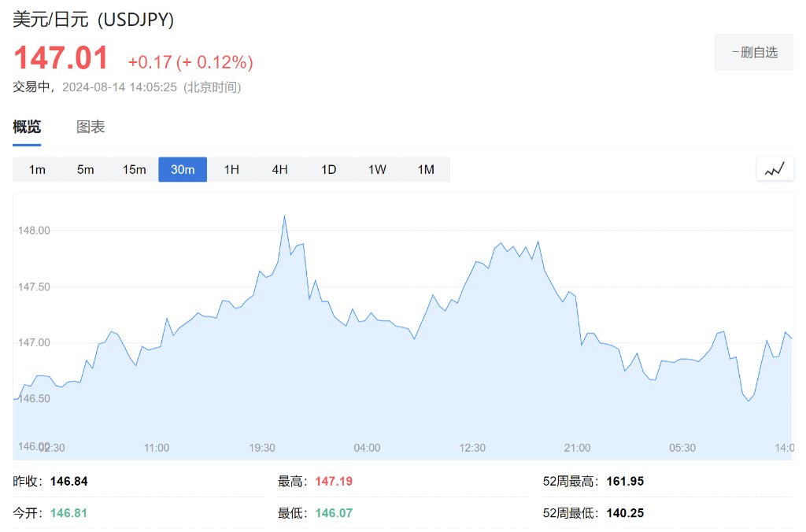
Task: Click the 最低 value 146.07
Action: [333, 513]
